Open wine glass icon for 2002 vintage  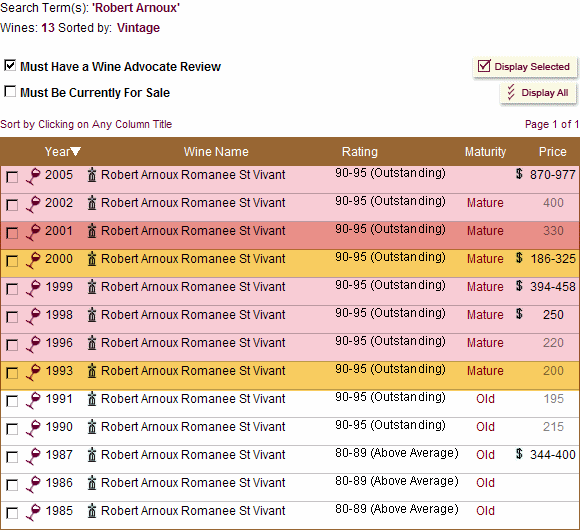click(33, 204)
